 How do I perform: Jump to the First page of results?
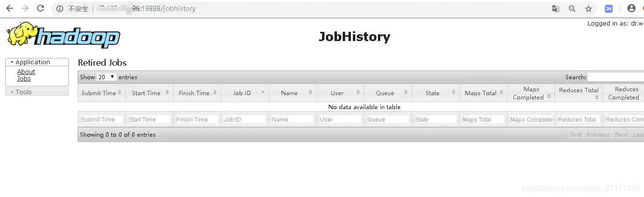(576, 135)
